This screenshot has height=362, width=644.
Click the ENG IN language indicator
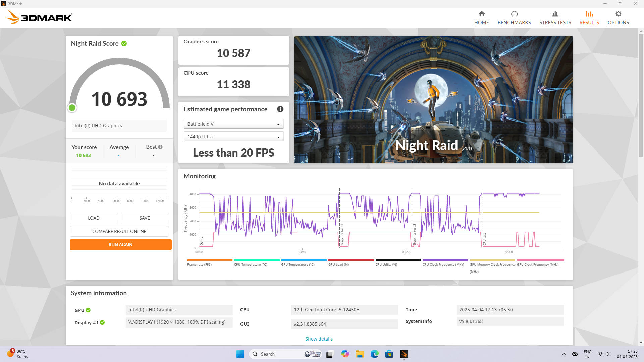point(587,354)
